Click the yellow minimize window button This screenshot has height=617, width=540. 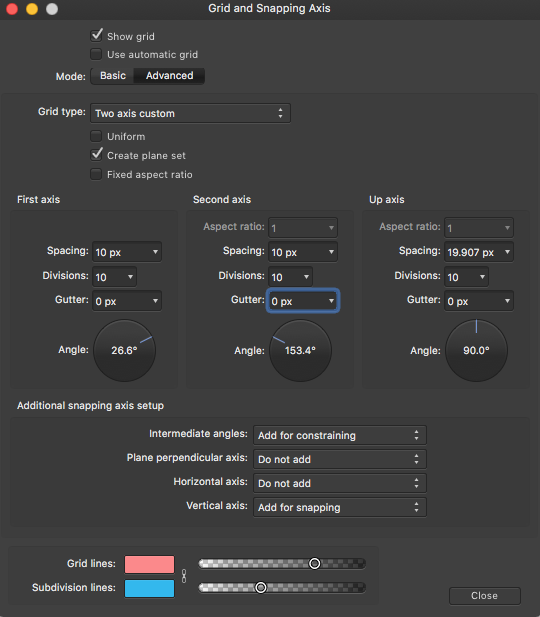click(32, 9)
